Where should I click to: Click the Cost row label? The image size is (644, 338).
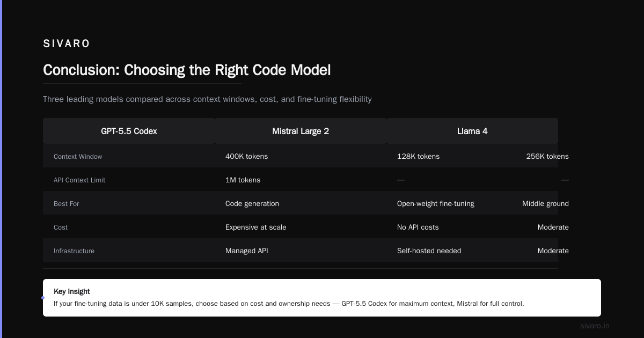(x=61, y=227)
